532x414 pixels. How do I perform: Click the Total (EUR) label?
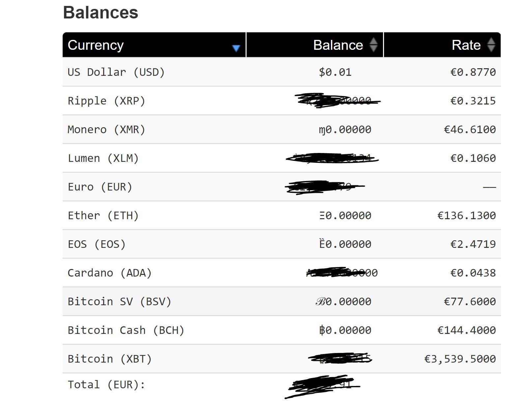click(106, 385)
